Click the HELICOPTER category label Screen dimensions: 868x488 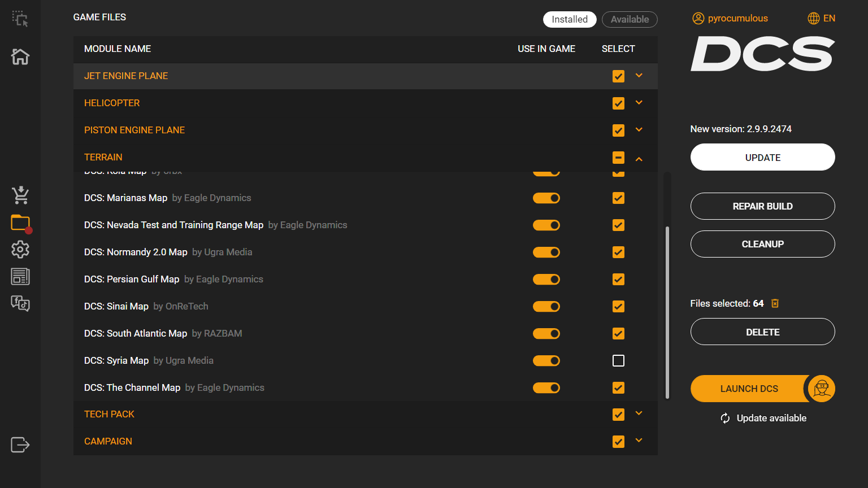pyautogui.click(x=112, y=103)
